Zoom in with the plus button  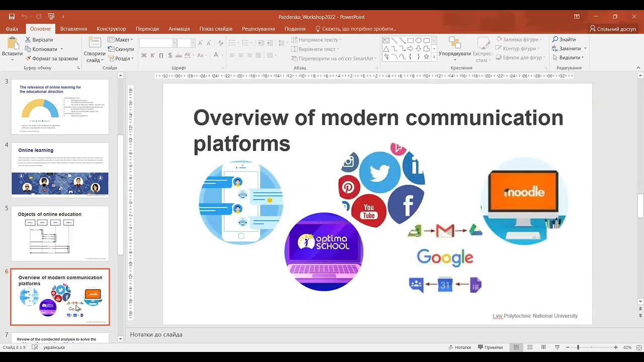coord(616,347)
